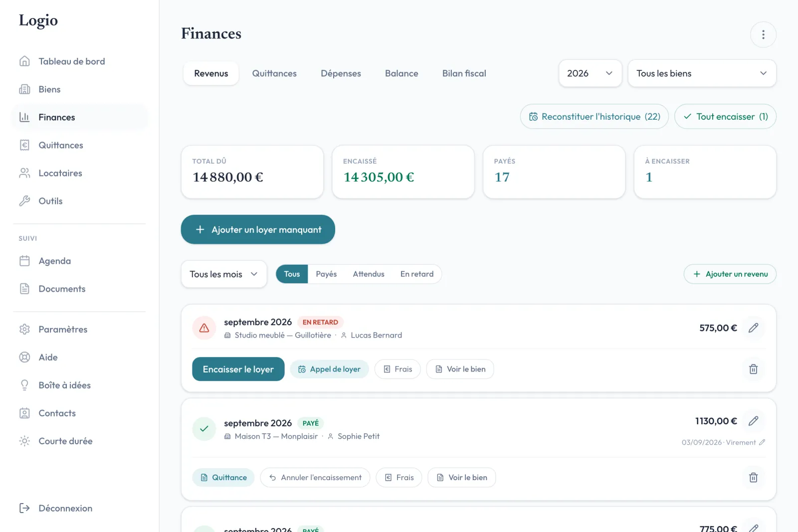Open Quittances from the sidebar
798x532 pixels.
80,145
